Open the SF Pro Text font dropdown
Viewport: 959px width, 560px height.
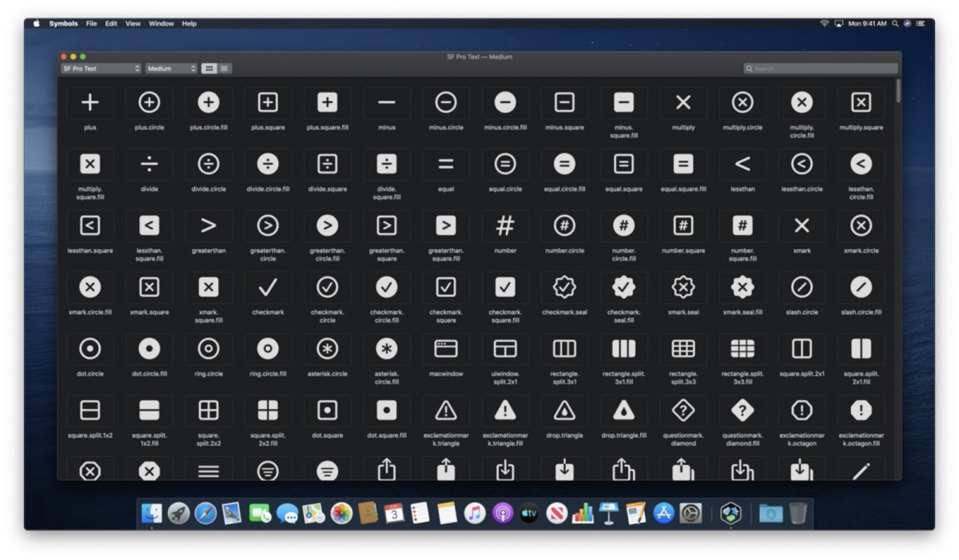coord(100,68)
